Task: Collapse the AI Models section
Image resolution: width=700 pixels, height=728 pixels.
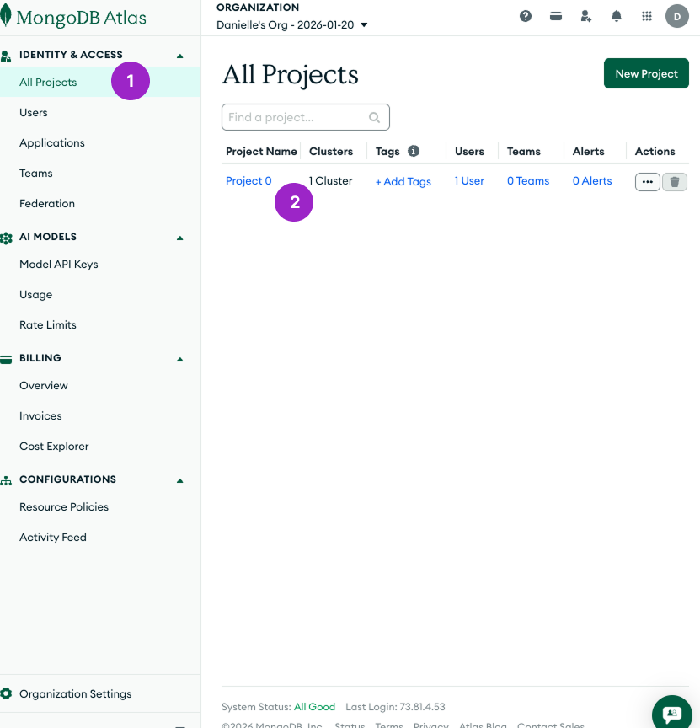Action: pos(179,238)
